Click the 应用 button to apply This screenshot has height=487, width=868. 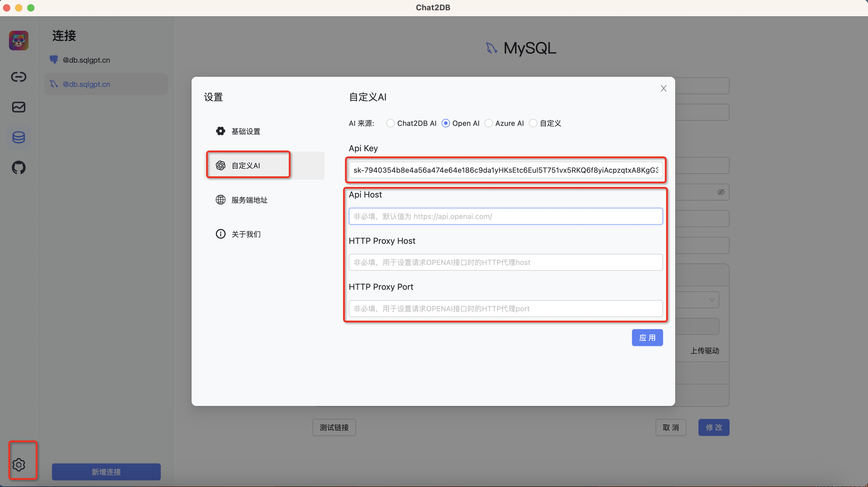coord(647,337)
